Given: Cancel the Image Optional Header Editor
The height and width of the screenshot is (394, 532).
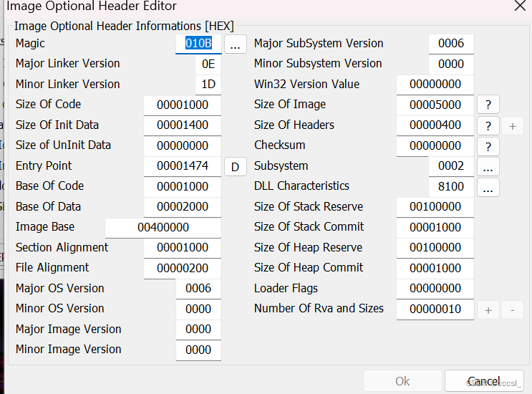Looking at the screenshot, I should tap(484, 381).
